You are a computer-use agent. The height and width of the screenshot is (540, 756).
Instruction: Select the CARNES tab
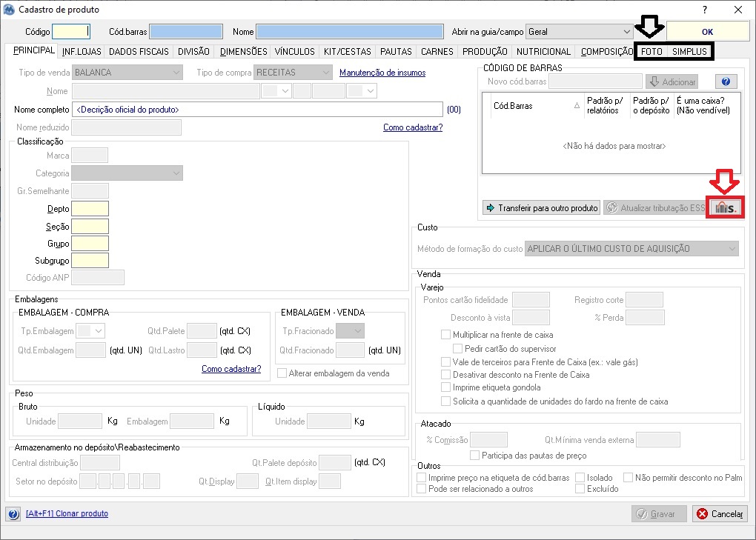[437, 52]
